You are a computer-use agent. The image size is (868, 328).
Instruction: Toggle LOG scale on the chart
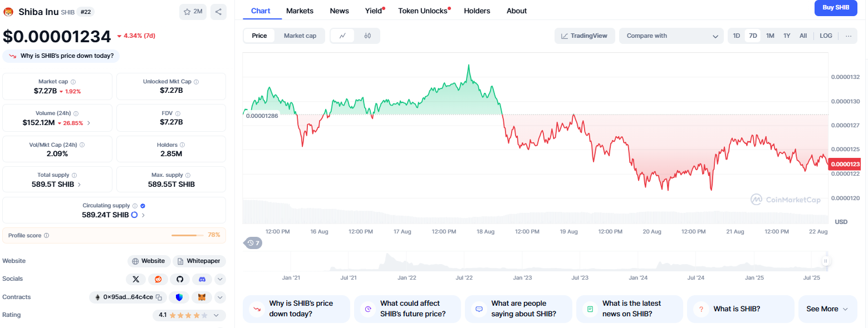826,36
